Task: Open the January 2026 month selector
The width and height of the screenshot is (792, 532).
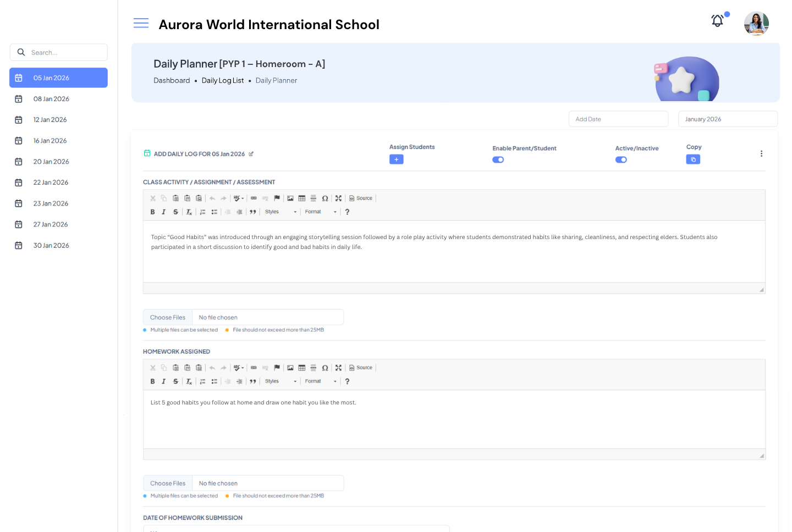Action: pyautogui.click(x=727, y=119)
